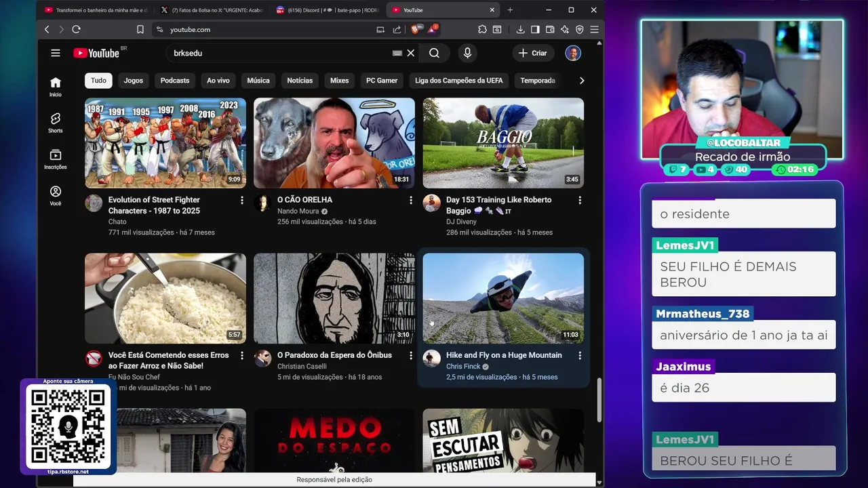Select the Ao vivo filter chip
Screen dimensions: 868x488
pos(218,81)
